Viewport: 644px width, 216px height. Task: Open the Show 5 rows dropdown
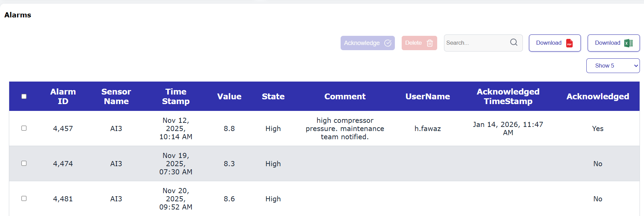[x=613, y=66]
